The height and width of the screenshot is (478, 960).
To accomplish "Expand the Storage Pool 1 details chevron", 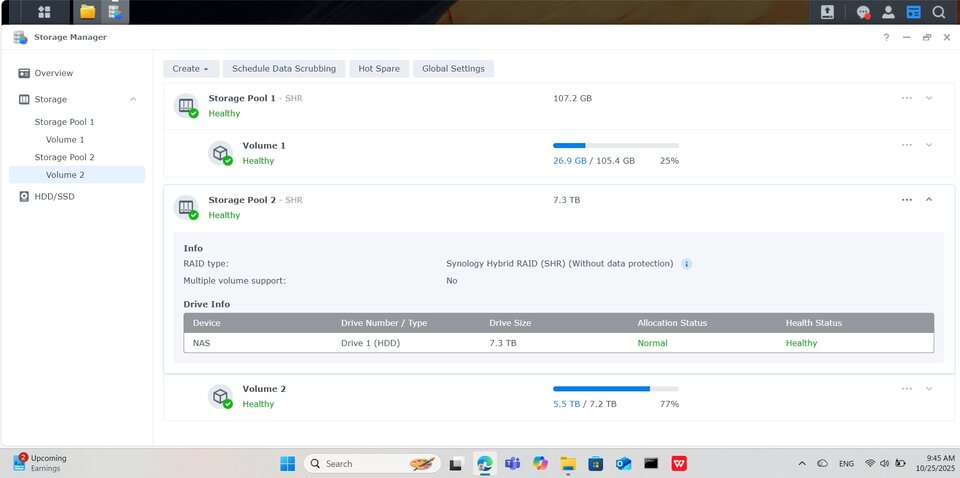I will [x=929, y=98].
